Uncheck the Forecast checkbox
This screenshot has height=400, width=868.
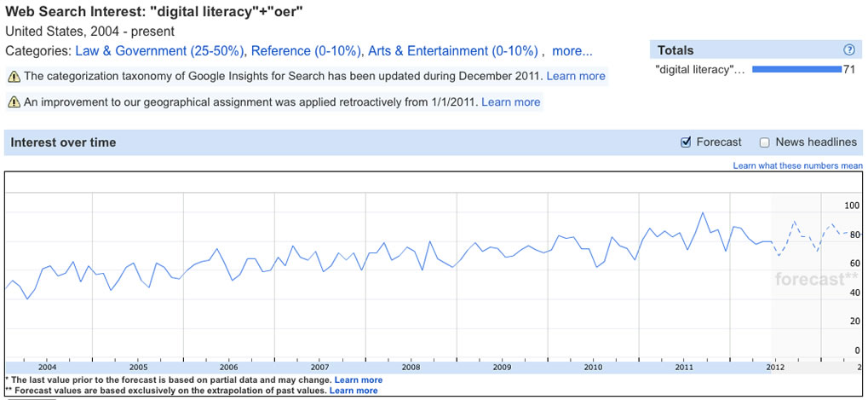tap(686, 142)
